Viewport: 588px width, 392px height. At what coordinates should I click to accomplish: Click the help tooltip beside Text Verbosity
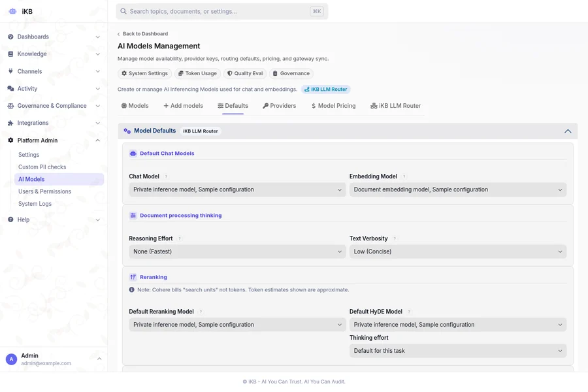[x=395, y=238]
